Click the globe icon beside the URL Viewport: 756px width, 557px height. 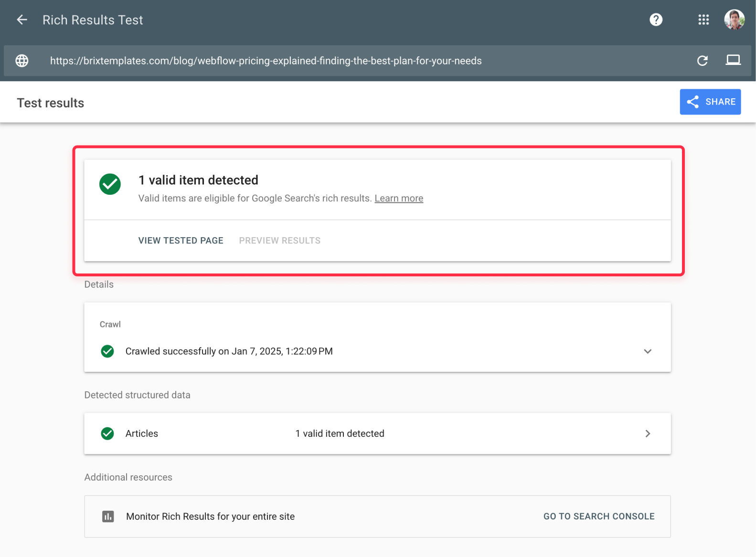pos(22,61)
